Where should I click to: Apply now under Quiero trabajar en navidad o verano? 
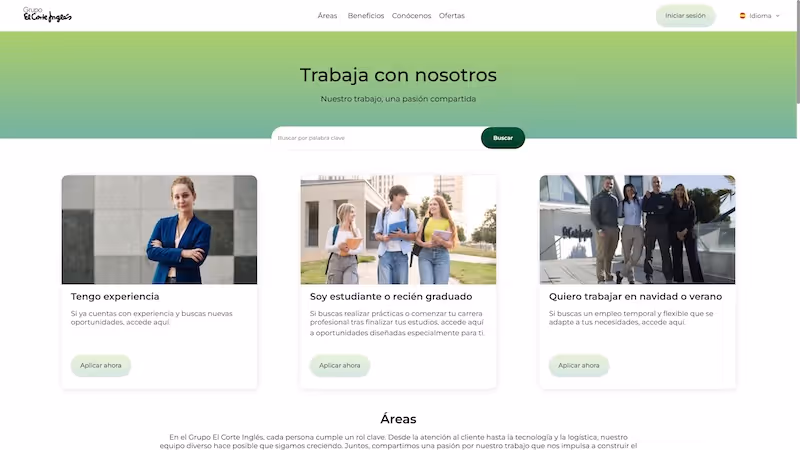point(579,365)
